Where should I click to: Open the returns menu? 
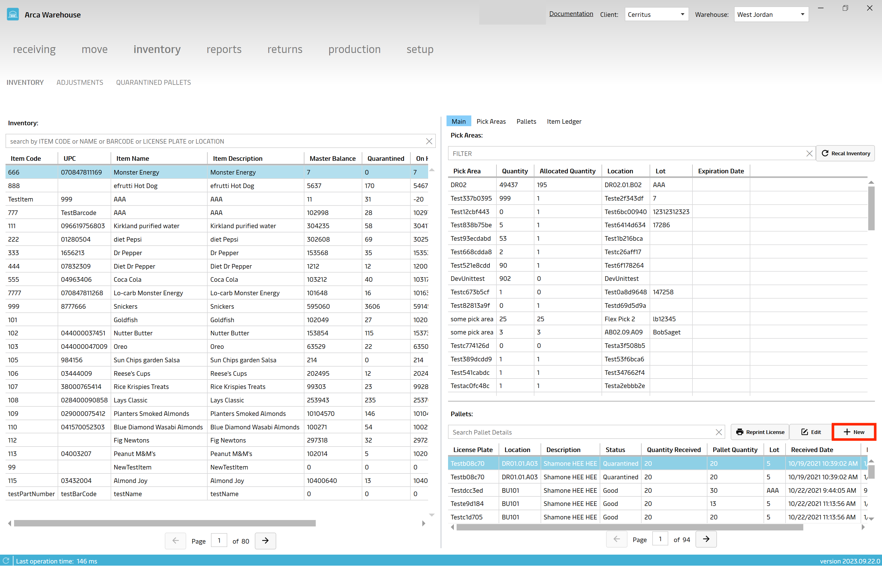click(x=285, y=49)
